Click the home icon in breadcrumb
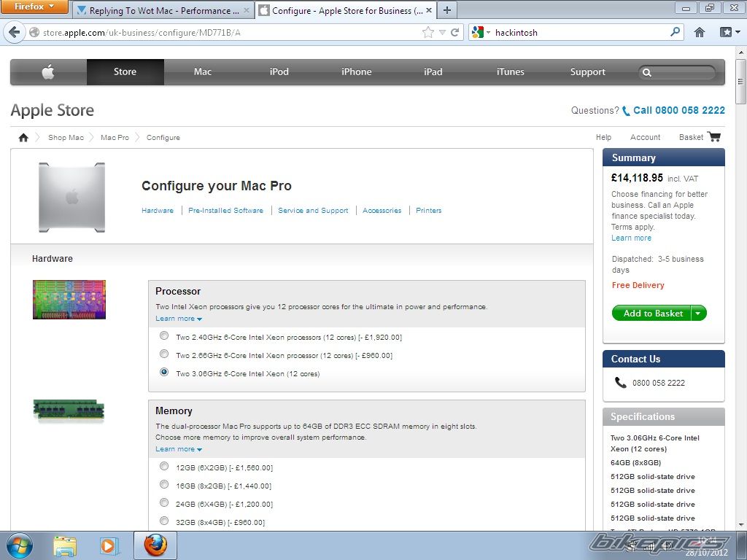The image size is (747, 560). 23,137
